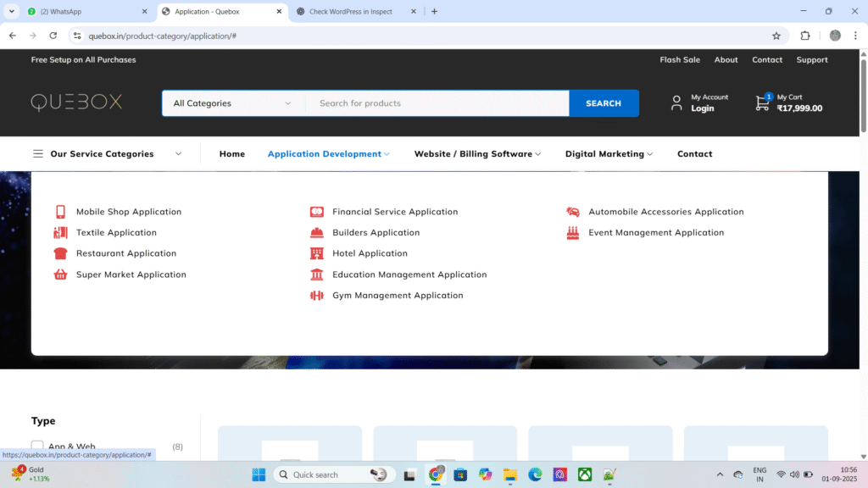Screen dimensions: 868x488
Task: Click the Search for products field
Action: click(x=437, y=103)
